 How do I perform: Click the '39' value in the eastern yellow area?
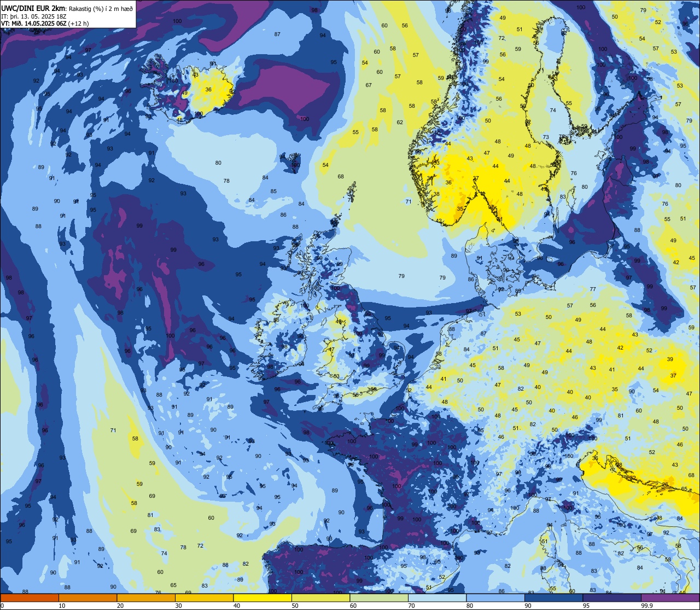[x=670, y=359]
